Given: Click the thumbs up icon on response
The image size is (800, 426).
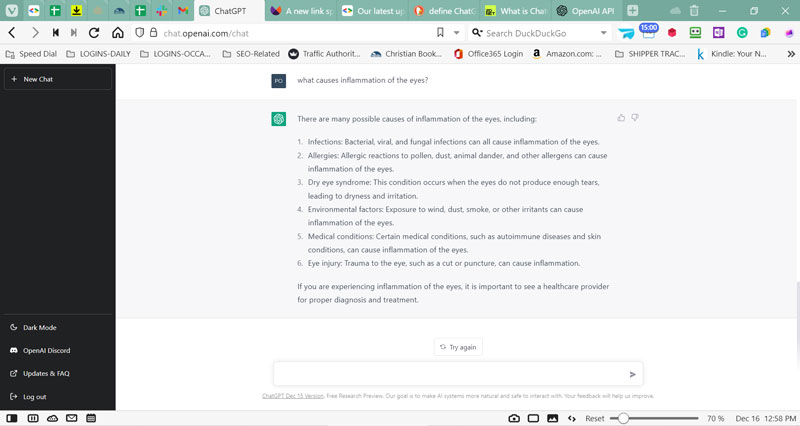Looking at the screenshot, I should (621, 118).
